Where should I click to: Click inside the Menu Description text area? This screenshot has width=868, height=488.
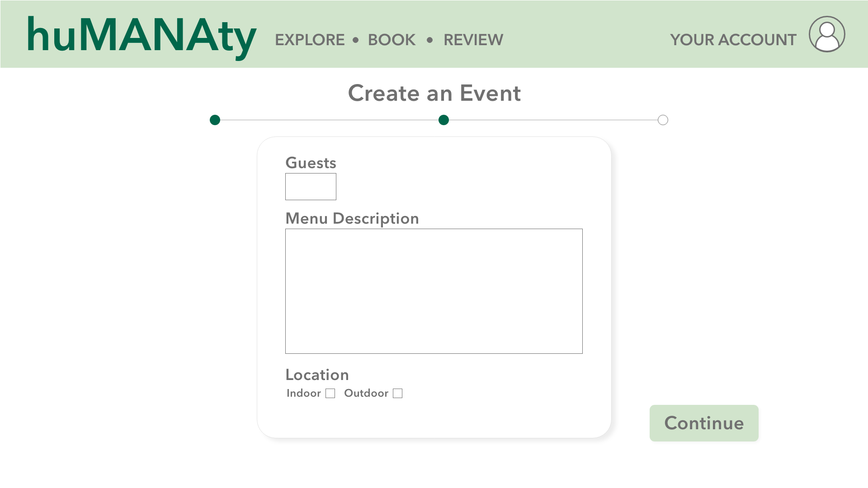(x=434, y=291)
